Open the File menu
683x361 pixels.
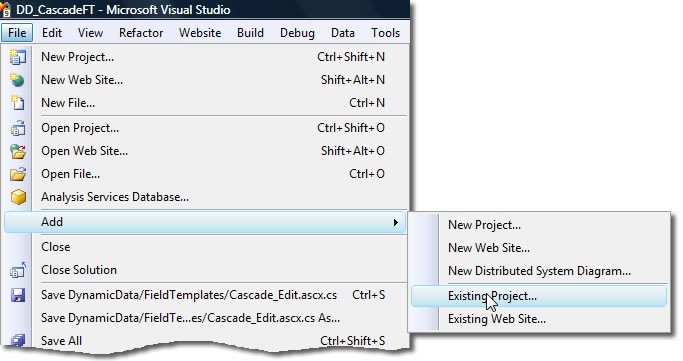coord(17,33)
